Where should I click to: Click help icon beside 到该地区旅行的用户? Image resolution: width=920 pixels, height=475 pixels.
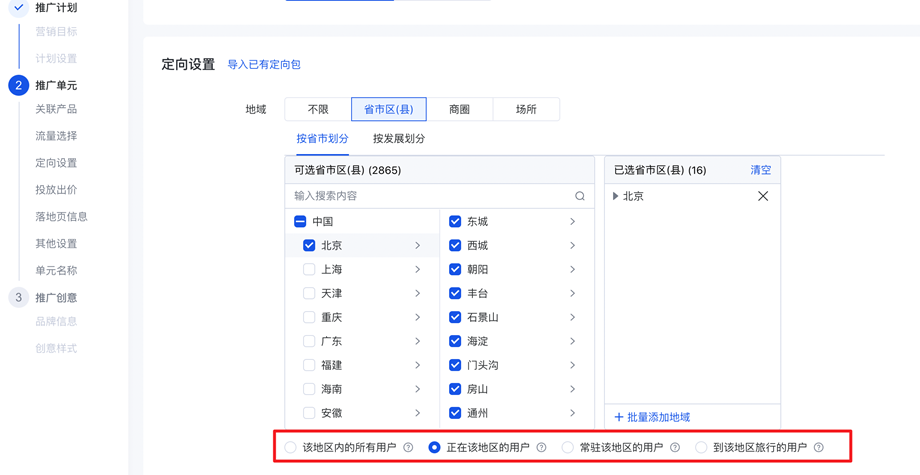click(819, 448)
